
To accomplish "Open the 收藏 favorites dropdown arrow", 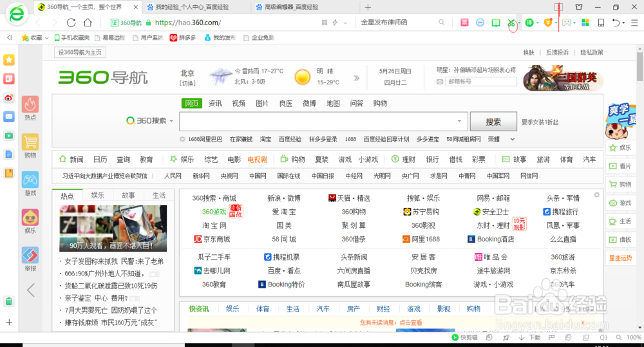I will click(x=47, y=38).
